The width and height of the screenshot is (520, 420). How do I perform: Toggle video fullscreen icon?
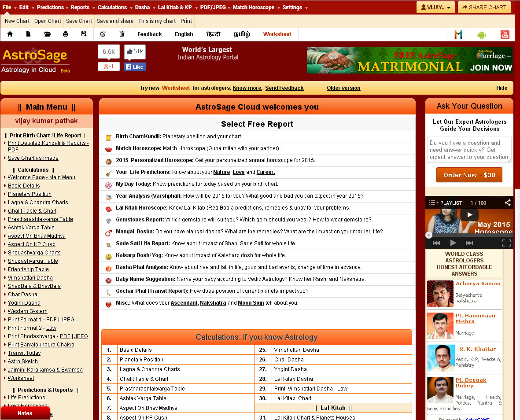[507, 243]
